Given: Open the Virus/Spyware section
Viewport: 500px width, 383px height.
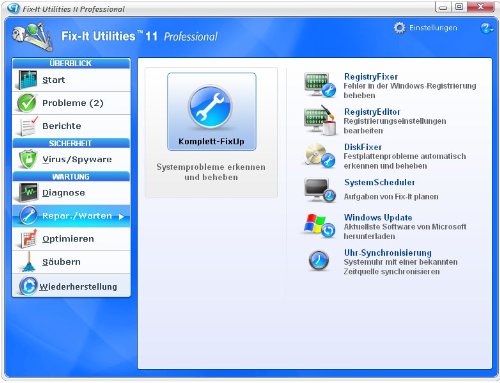Looking at the screenshot, I should pyautogui.click(x=71, y=159).
